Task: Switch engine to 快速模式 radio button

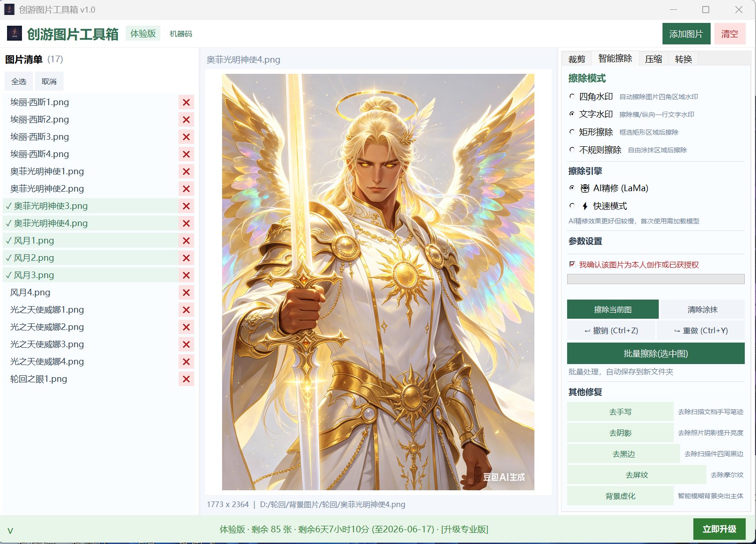Action: click(x=572, y=206)
